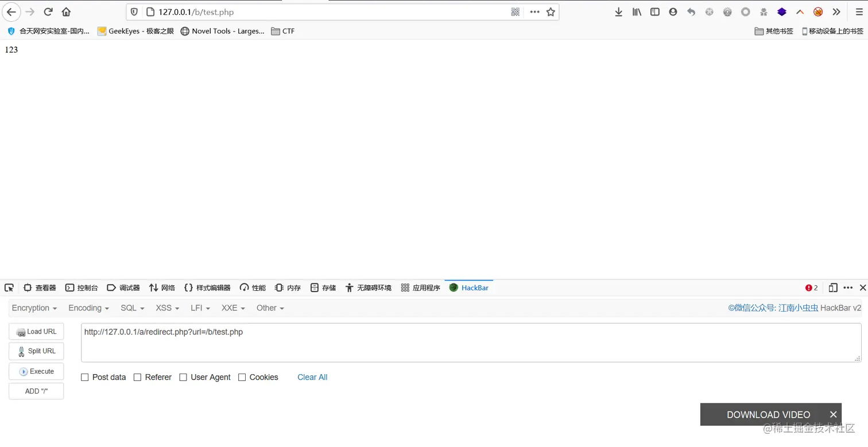Switch to the Application (应用程序) tab
The image size is (868, 447).
(x=420, y=287)
